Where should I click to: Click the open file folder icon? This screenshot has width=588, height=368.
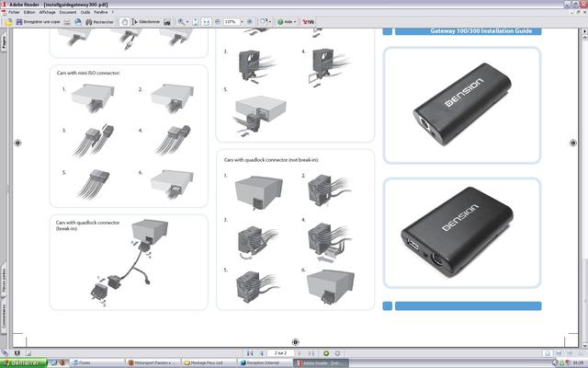click(8, 22)
